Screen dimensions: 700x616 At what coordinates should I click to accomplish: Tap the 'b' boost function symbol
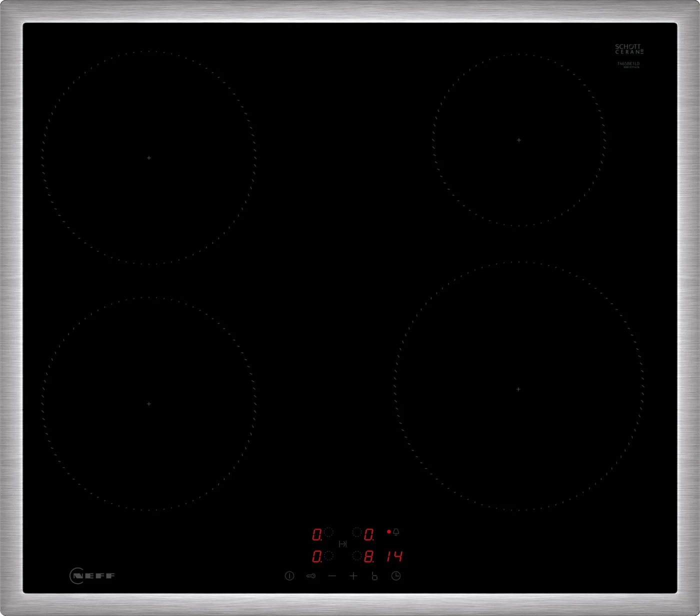point(374,576)
